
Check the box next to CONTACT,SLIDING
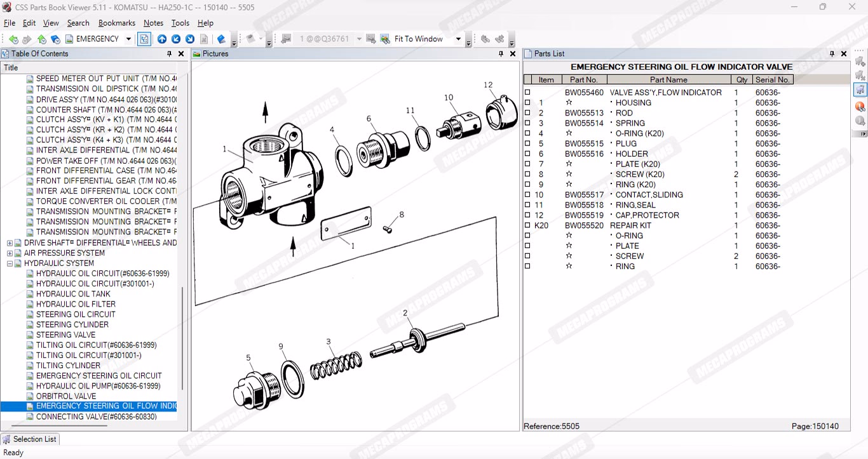click(527, 195)
